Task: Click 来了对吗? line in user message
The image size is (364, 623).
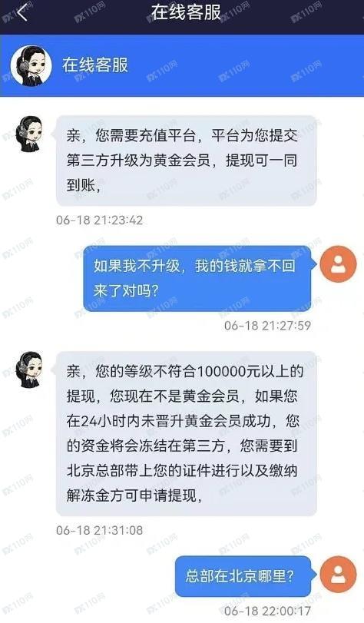Action: 127,290
